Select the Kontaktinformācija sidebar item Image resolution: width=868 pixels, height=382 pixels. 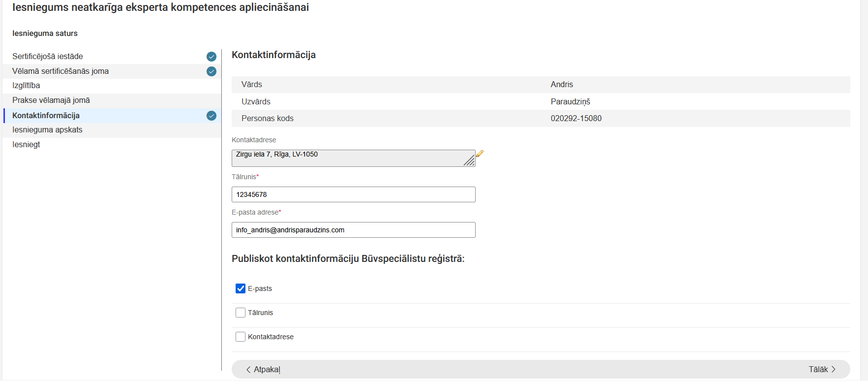[x=46, y=116]
